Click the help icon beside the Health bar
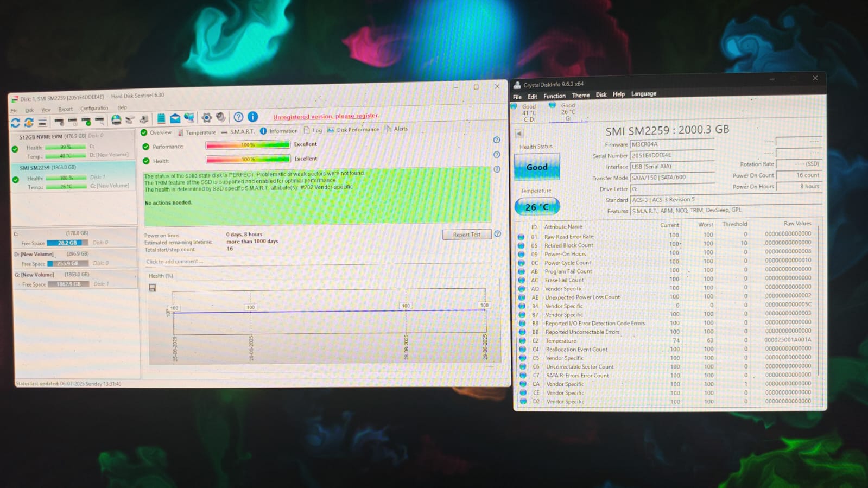Viewport: 868px width, 488px height. (x=497, y=155)
